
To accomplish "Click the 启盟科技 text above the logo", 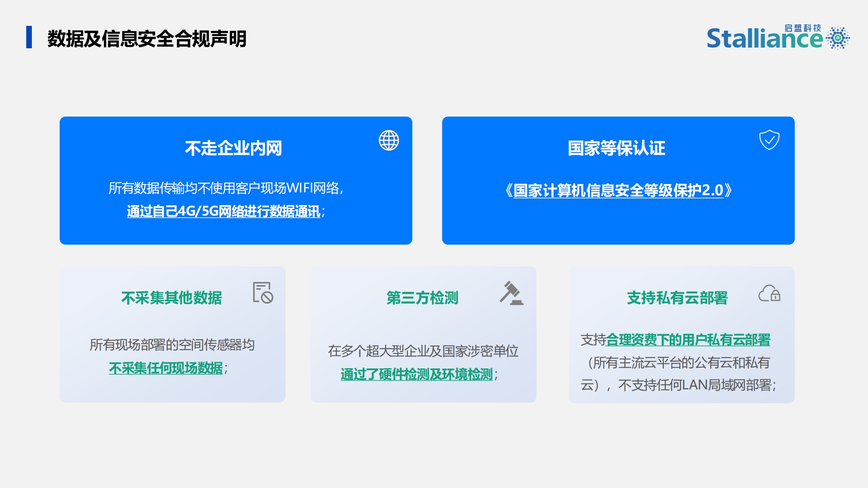I will coord(803,28).
